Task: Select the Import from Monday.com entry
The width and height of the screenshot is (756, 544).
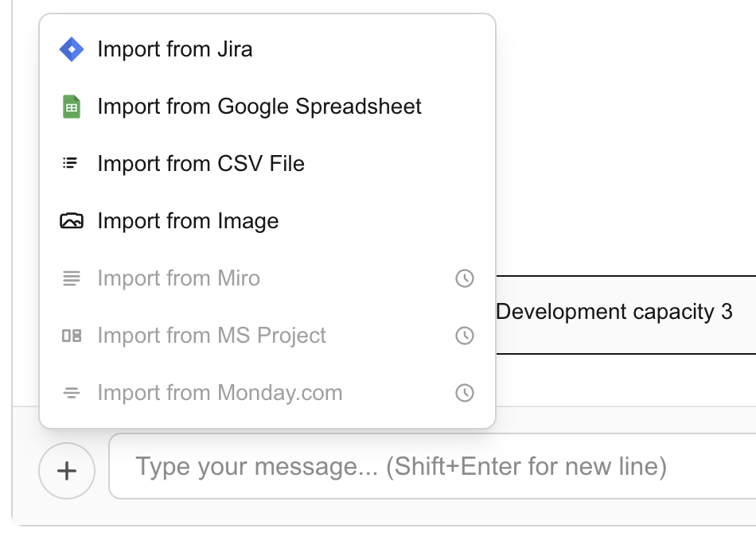Action: [219, 392]
